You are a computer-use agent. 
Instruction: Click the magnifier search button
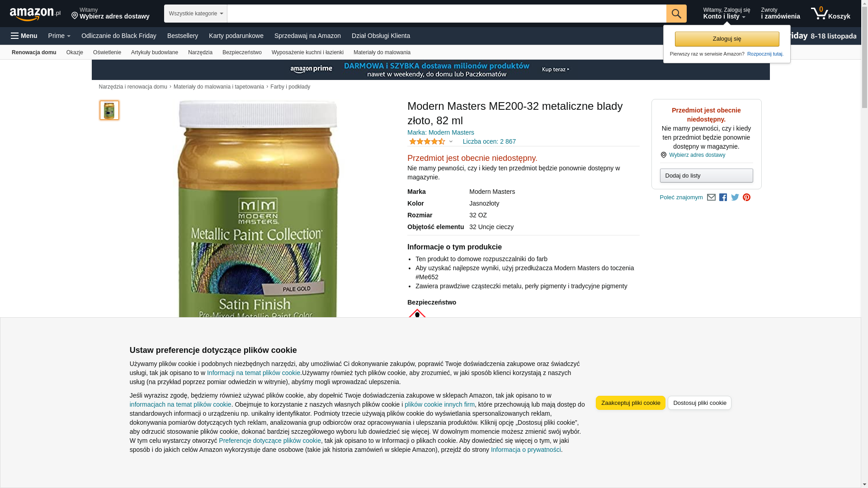point(676,14)
